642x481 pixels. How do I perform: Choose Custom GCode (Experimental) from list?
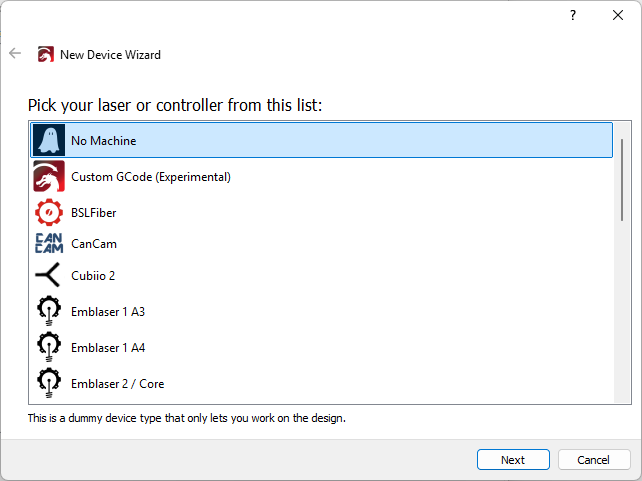coord(151,177)
